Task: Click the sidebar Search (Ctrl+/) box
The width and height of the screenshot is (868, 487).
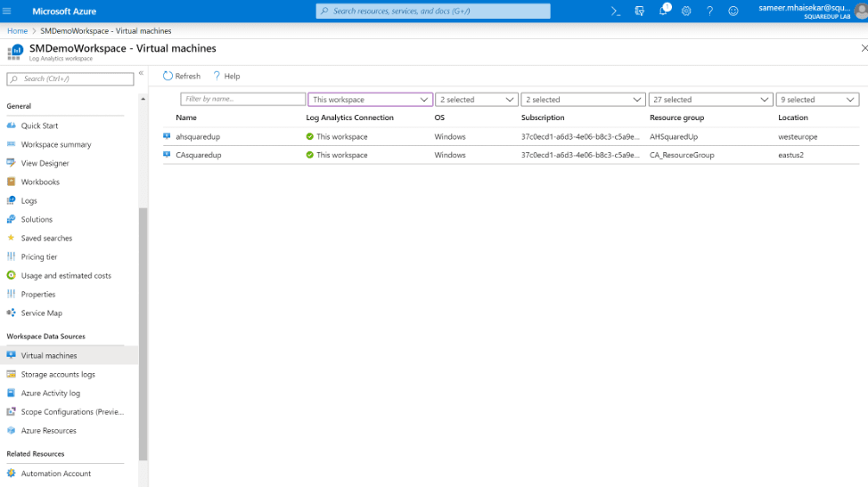Action: click(x=70, y=79)
